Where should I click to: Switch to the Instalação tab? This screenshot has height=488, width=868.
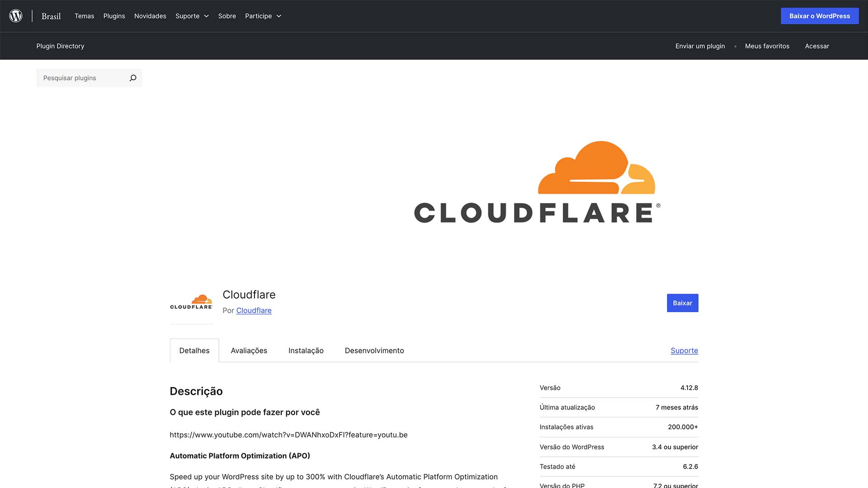[306, 351]
